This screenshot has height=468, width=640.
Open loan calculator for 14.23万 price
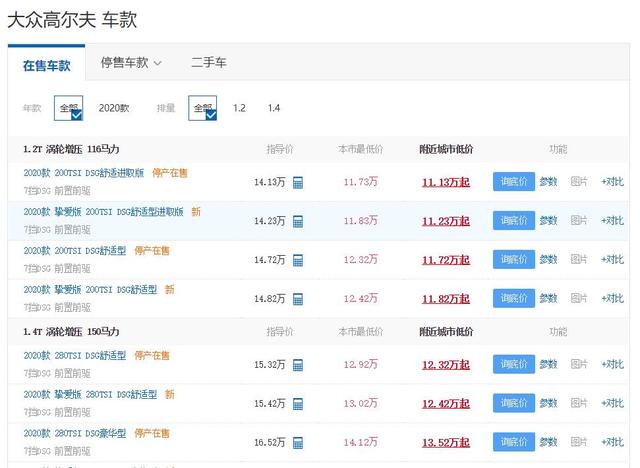tap(298, 222)
